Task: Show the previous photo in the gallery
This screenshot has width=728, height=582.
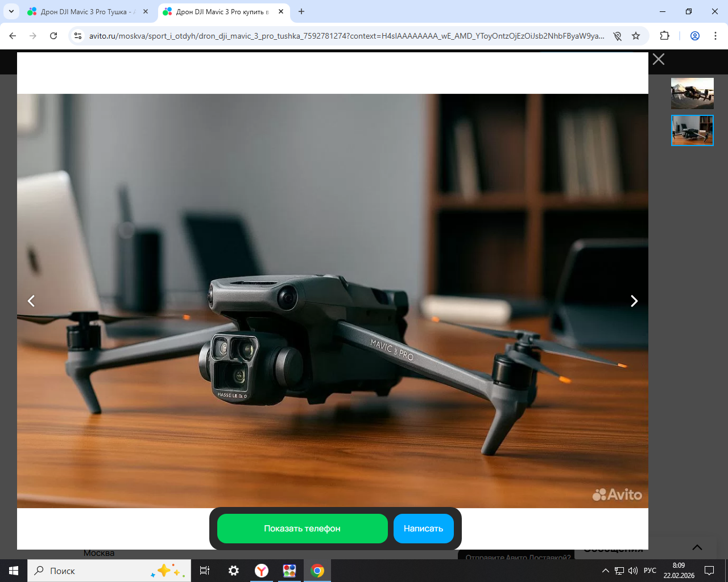Action: tap(31, 301)
